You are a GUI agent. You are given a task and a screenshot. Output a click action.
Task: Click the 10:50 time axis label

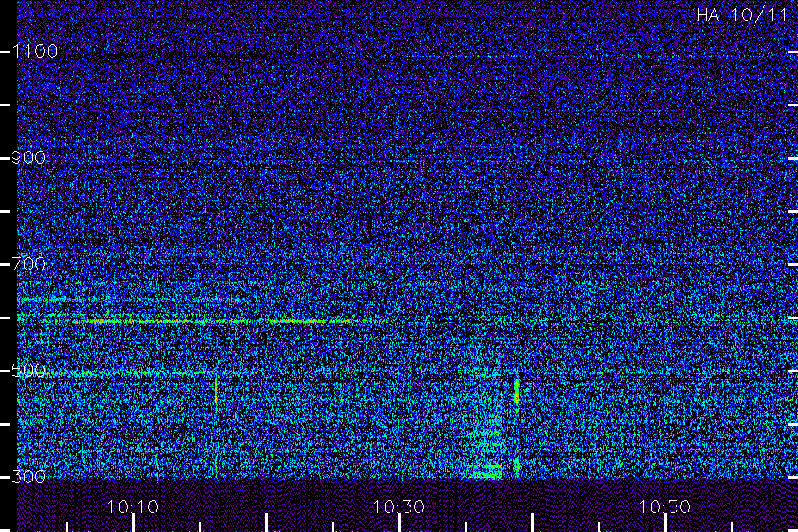(x=664, y=506)
